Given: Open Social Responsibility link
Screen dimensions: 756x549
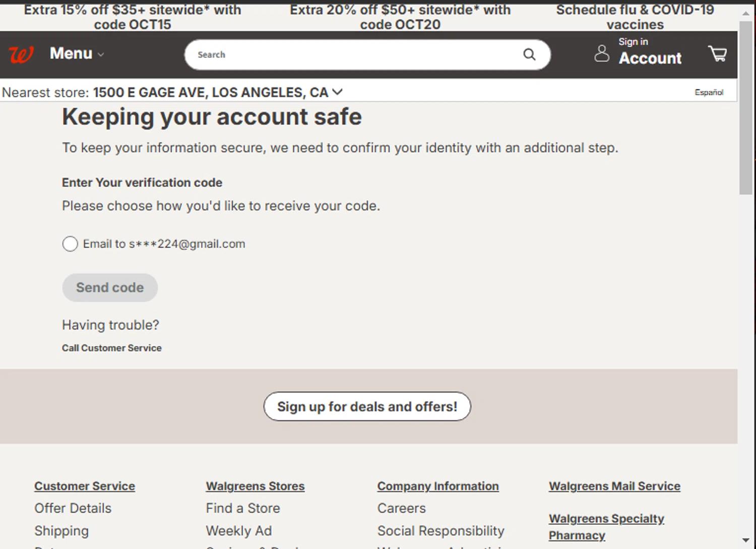Looking at the screenshot, I should (x=441, y=531).
